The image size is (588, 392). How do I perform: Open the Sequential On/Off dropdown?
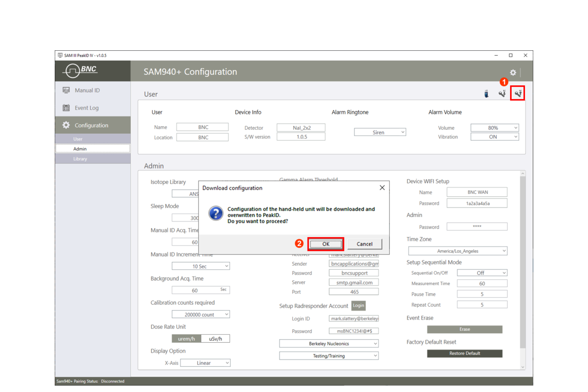482,273
